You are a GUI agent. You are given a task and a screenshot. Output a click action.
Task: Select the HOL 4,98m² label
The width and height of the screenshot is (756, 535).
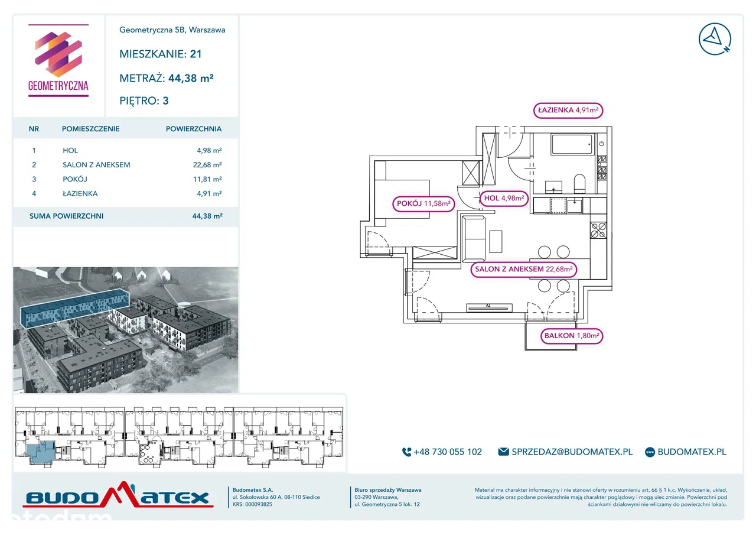(x=504, y=199)
